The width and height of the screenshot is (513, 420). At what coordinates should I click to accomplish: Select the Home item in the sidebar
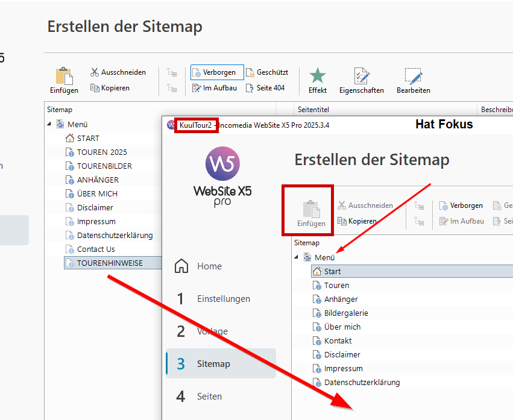[209, 266]
